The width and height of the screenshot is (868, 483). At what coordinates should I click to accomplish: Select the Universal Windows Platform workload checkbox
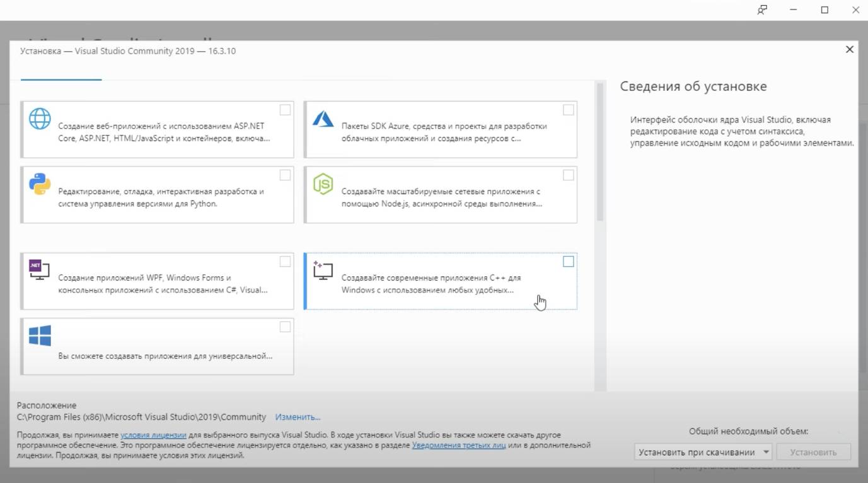coord(285,327)
